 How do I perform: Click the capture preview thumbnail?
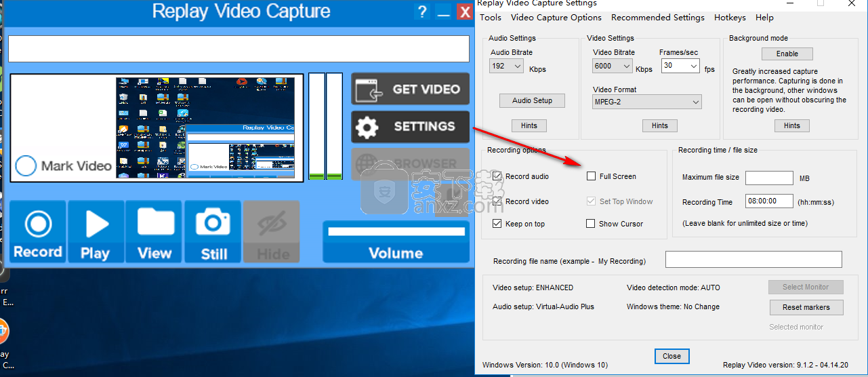pos(205,127)
